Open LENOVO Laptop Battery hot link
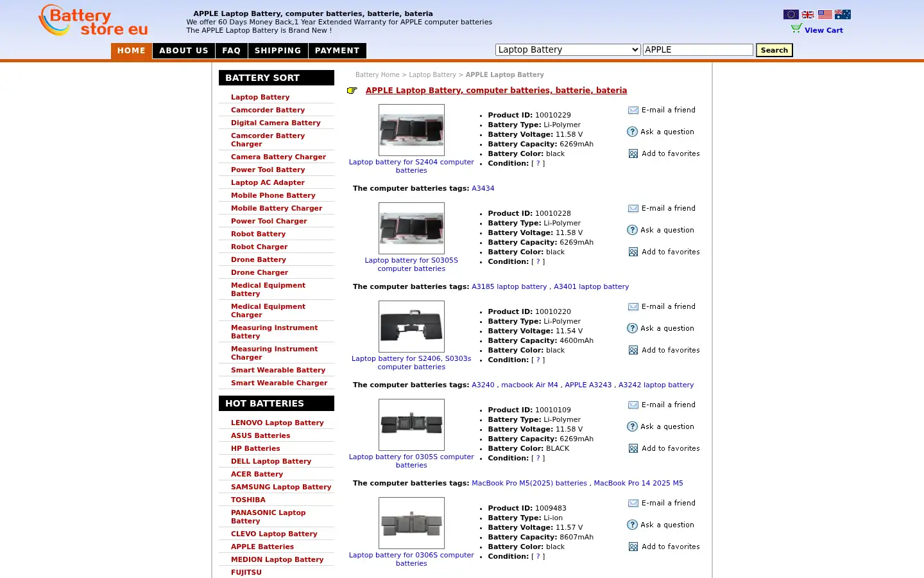The width and height of the screenshot is (924, 578). coord(277,423)
